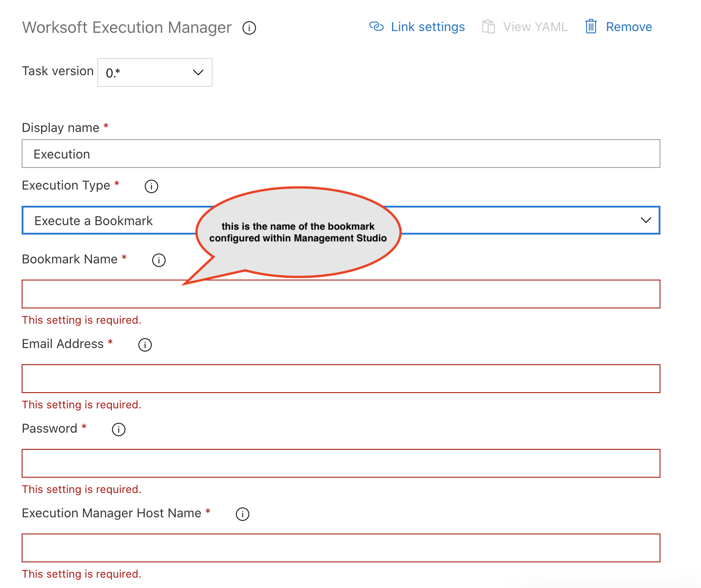
Task: Click the Link settings chain icon
Action: pos(377,27)
